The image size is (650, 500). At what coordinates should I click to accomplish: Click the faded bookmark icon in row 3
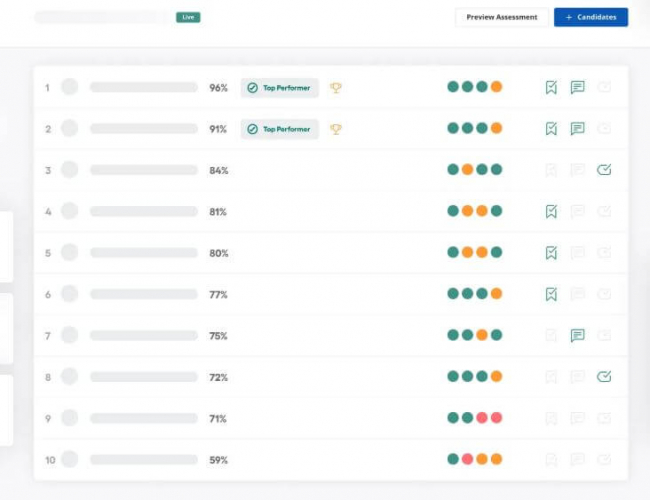(x=551, y=170)
